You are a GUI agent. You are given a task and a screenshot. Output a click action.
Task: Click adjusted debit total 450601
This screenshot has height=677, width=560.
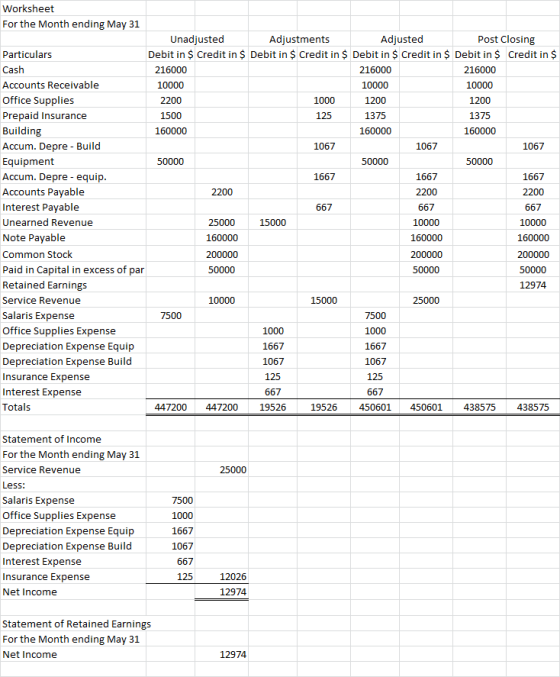(375, 407)
